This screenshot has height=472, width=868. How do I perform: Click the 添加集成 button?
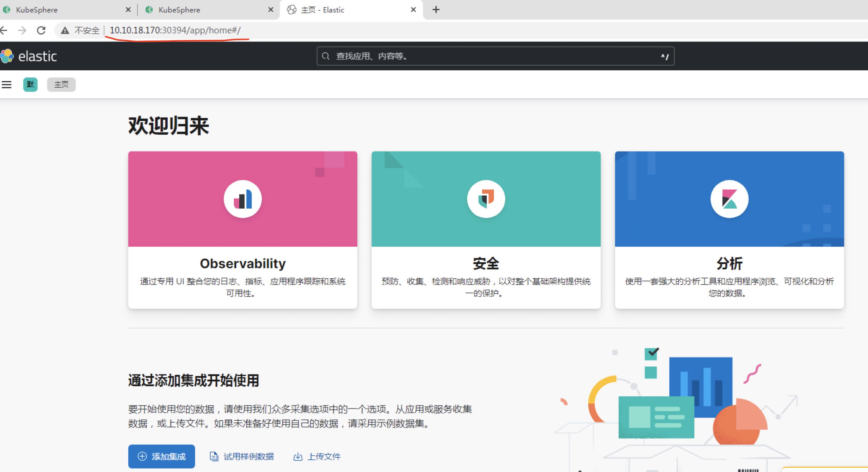[x=161, y=457]
